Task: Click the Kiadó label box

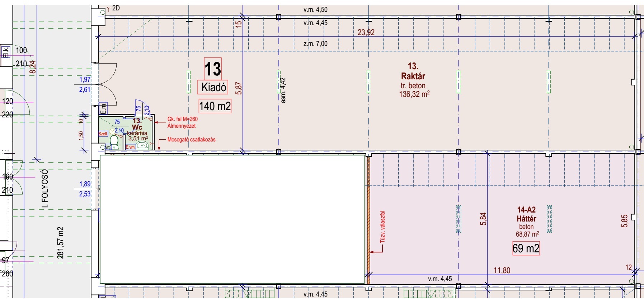Action: pyautogui.click(x=213, y=87)
